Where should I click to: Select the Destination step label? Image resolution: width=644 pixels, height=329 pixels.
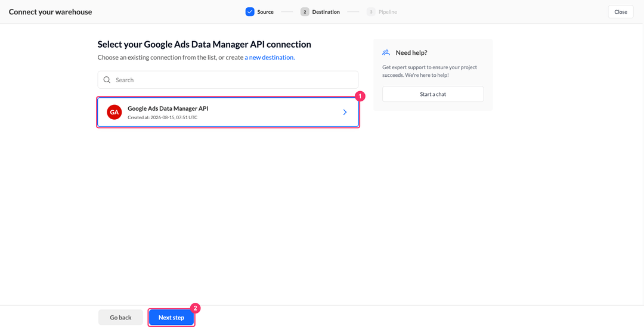pos(326,12)
